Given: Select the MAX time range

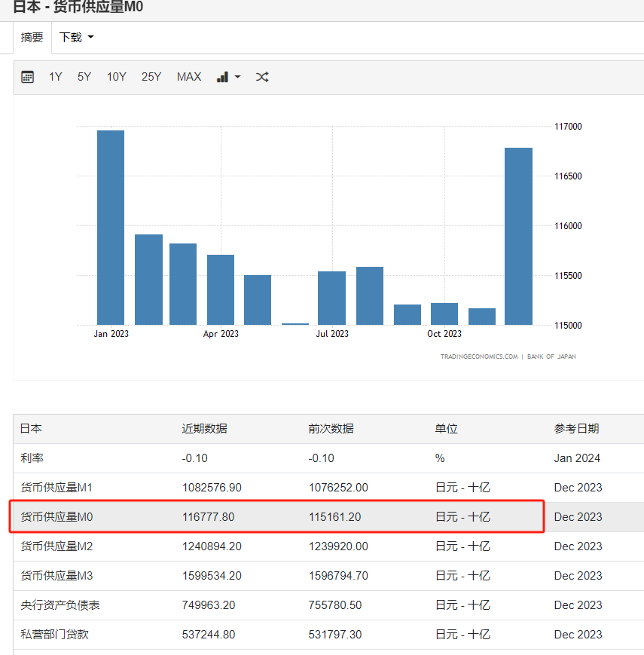Looking at the screenshot, I should [189, 77].
